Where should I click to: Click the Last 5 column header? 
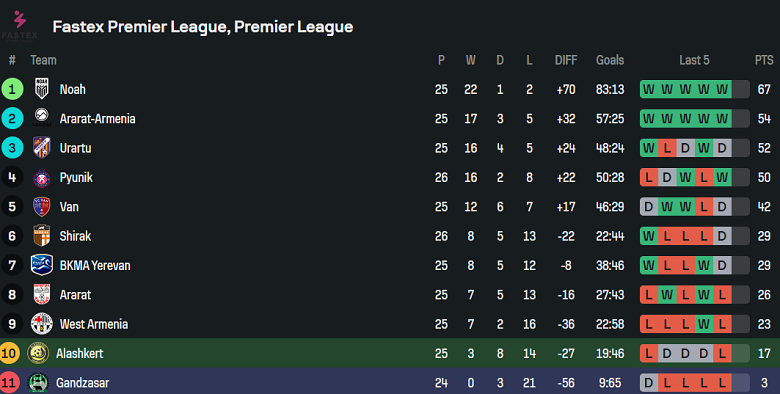pos(694,60)
